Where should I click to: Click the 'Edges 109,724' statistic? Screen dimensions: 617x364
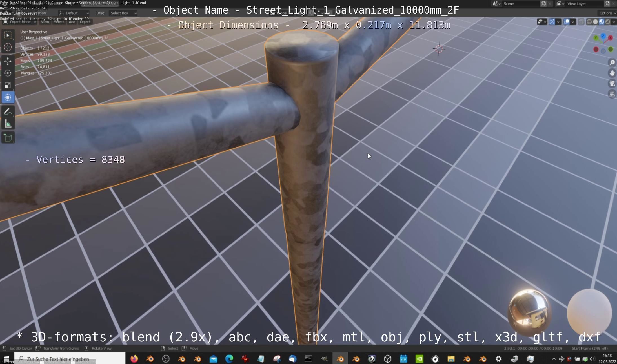point(36,61)
